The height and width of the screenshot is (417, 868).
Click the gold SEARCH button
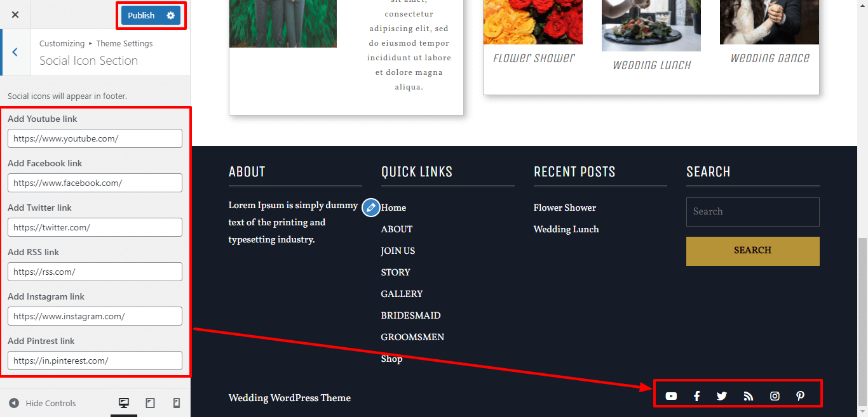pyautogui.click(x=753, y=251)
